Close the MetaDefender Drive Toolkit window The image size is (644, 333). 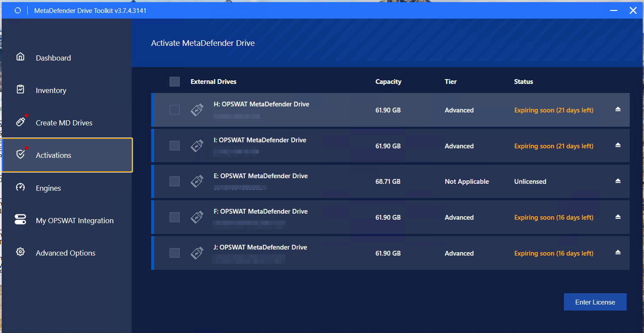click(x=633, y=10)
